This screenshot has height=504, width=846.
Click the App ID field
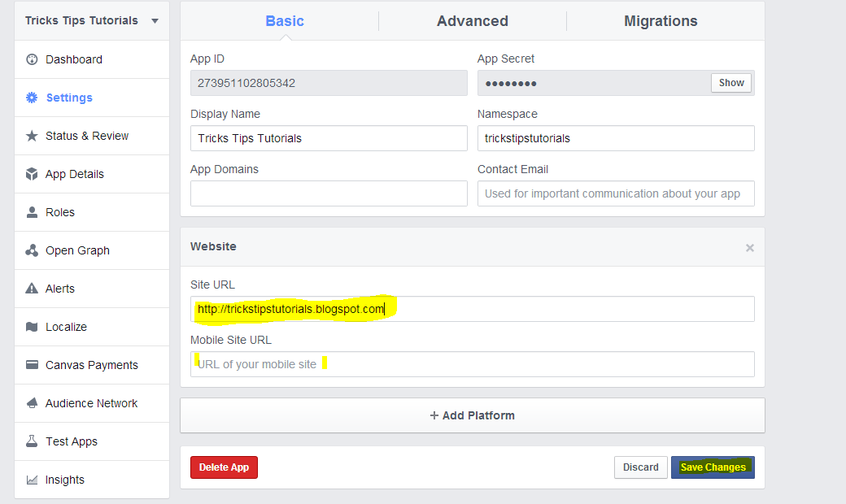pos(329,83)
